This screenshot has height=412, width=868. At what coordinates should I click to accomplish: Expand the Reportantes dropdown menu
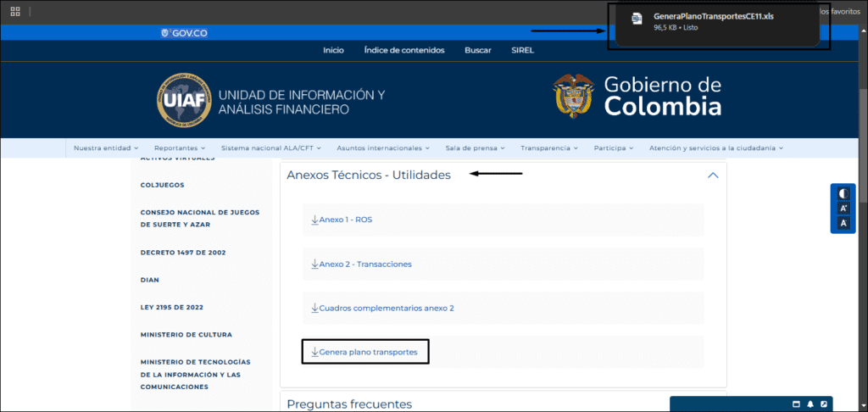coord(180,148)
